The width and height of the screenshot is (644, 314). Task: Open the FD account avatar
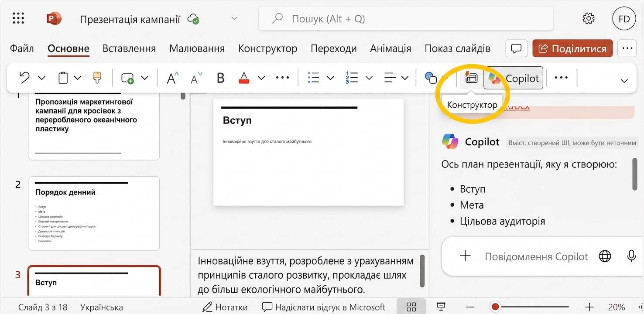624,19
